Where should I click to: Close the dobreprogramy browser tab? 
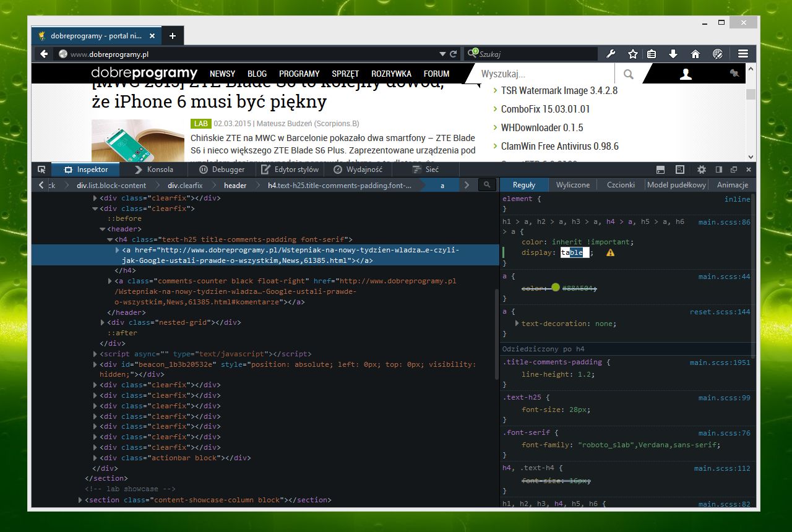[152, 36]
